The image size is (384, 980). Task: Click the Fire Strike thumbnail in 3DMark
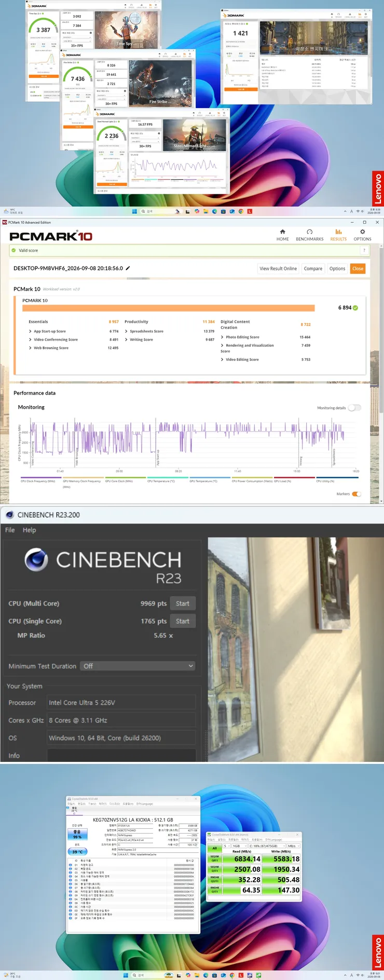(x=160, y=84)
